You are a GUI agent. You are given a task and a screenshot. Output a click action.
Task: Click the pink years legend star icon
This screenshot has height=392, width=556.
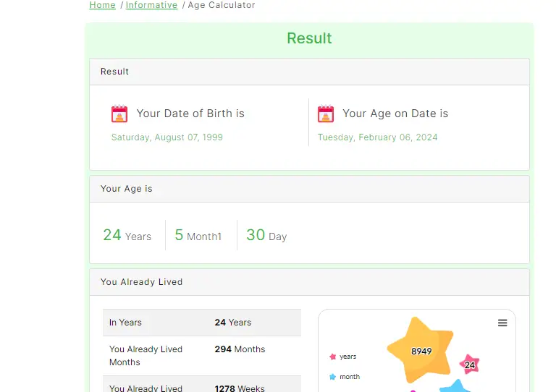pos(333,357)
